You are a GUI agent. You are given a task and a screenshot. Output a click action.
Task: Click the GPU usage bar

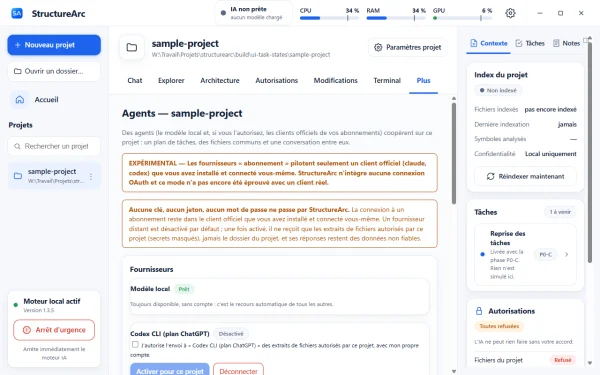[x=462, y=18]
